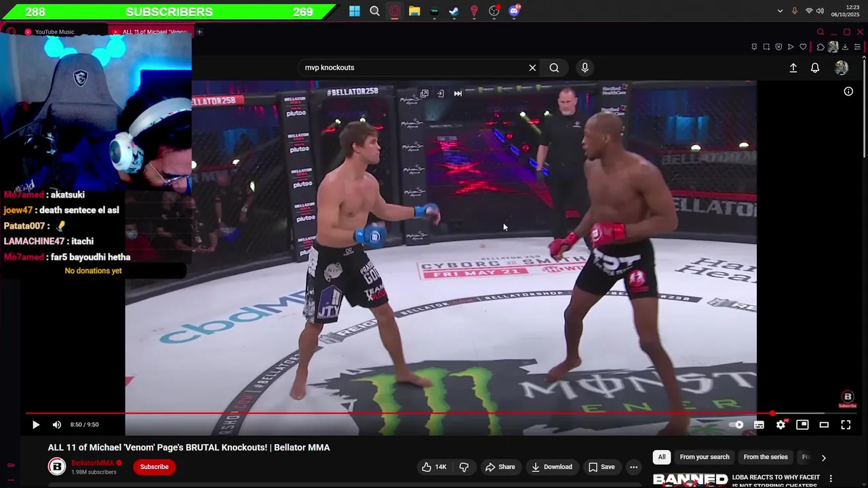Open a new browser tab

[x=199, y=32]
